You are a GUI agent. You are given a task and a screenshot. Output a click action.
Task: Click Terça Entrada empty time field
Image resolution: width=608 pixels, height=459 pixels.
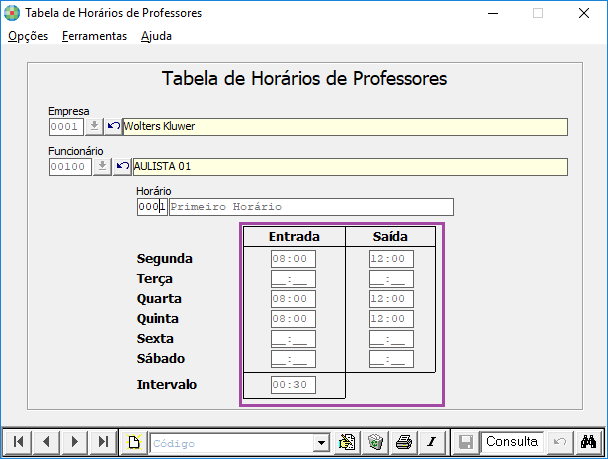click(x=294, y=279)
